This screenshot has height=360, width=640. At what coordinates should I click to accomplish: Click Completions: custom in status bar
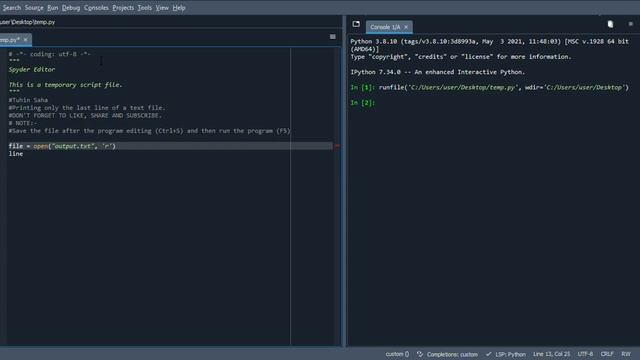click(x=452, y=354)
